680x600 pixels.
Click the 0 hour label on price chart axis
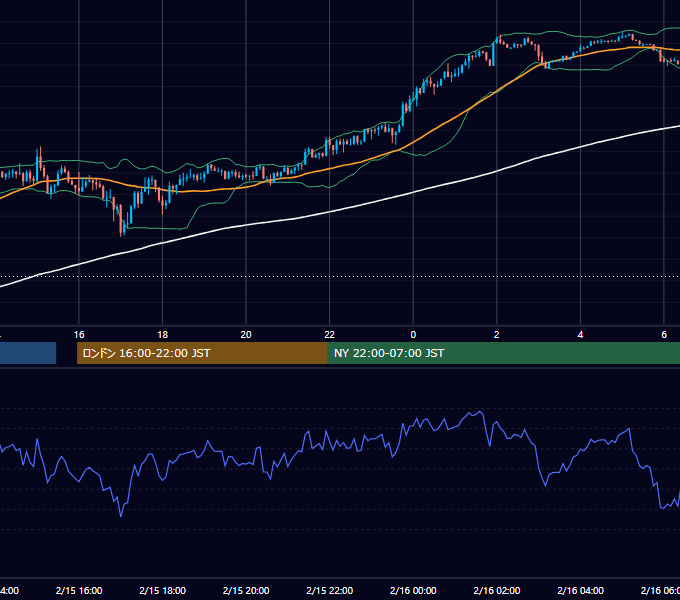click(413, 335)
